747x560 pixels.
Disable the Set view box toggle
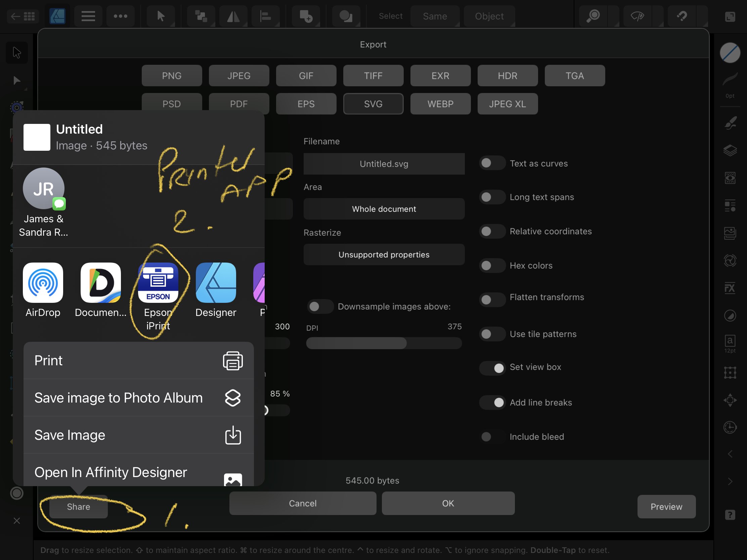(492, 368)
